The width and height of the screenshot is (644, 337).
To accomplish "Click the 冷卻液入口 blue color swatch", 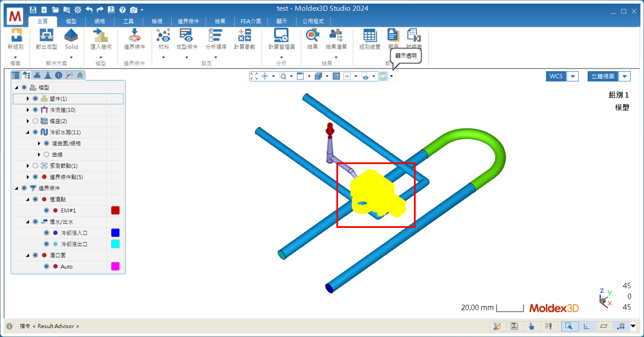I will (x=115, y=233).
